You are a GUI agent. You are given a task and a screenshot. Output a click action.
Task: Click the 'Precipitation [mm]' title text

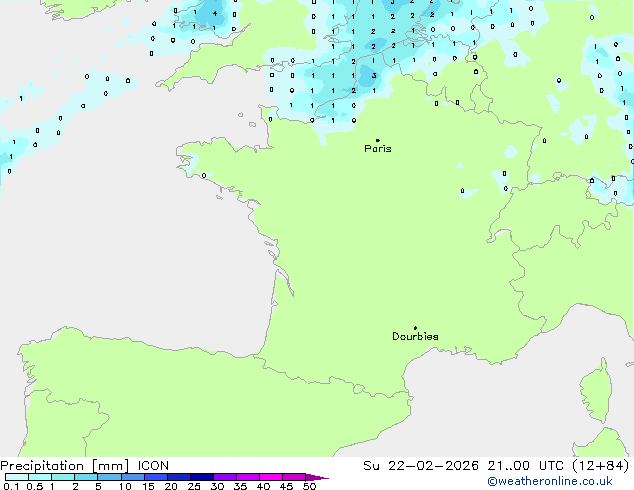(65, 466)
